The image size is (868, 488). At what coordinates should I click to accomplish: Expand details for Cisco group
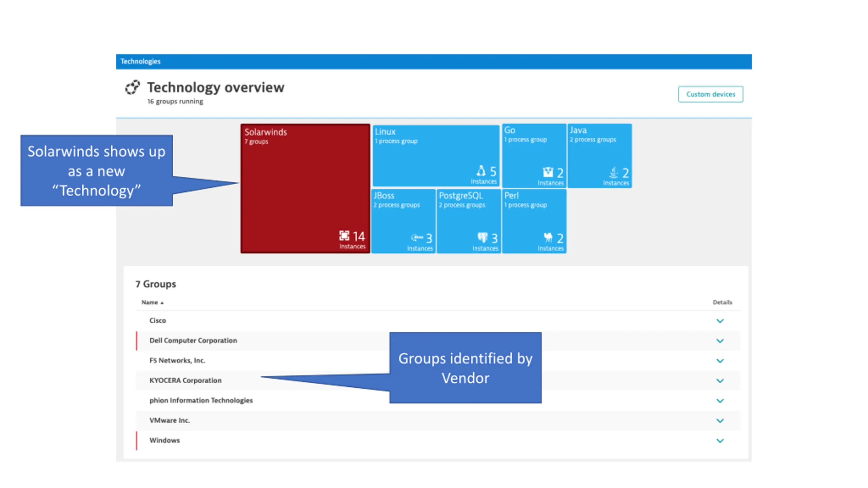[720, 321]
